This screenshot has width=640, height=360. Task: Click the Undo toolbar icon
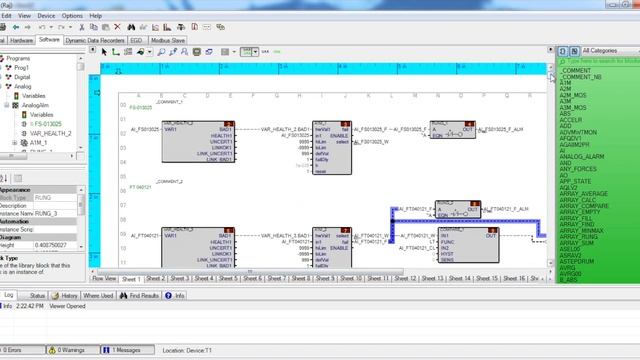click(42, 27)
